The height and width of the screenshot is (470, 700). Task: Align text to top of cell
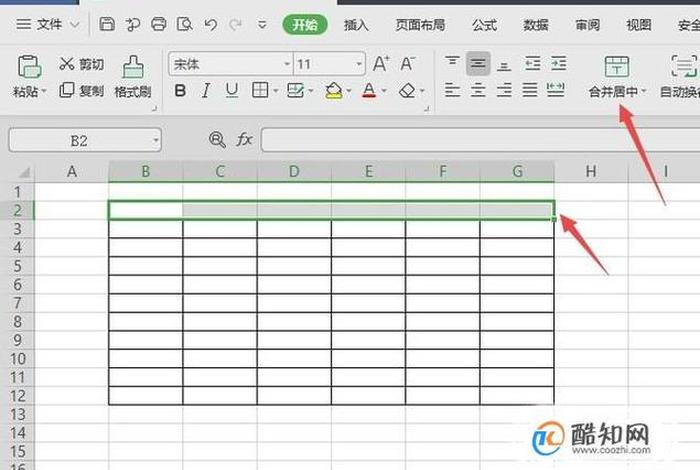point(452,61)
